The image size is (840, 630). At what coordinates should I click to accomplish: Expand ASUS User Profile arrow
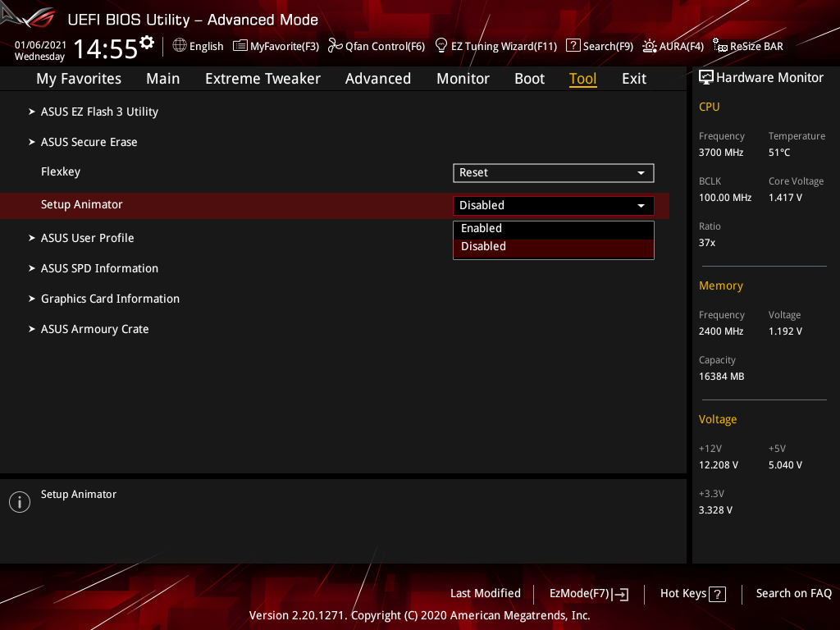click(x=32, y=238)
